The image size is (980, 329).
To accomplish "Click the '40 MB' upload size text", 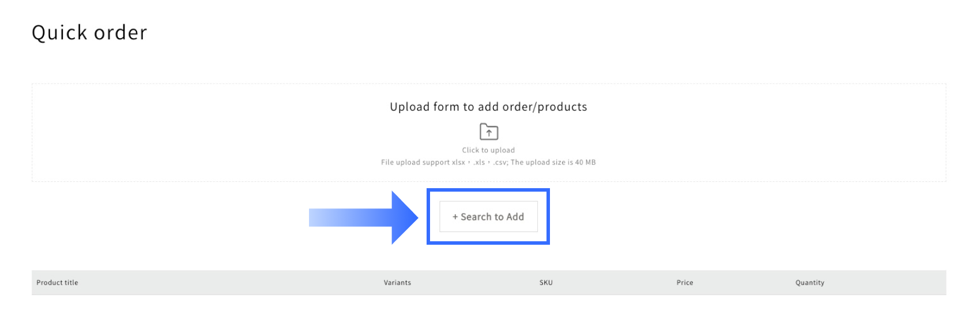I will 585,162.
